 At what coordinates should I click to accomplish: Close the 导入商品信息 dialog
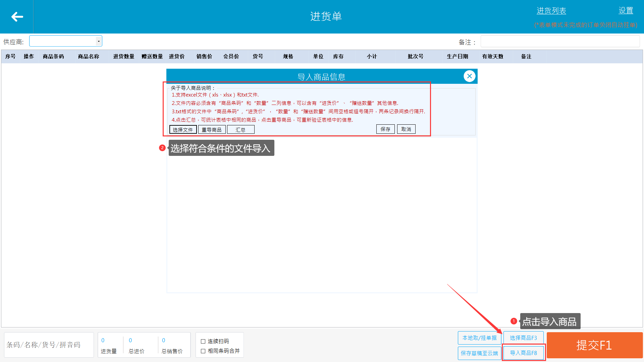[x=469, y=76]
